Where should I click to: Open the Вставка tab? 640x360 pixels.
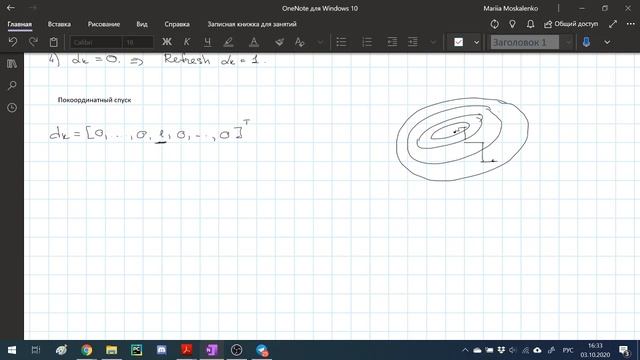tap(59, 24)
